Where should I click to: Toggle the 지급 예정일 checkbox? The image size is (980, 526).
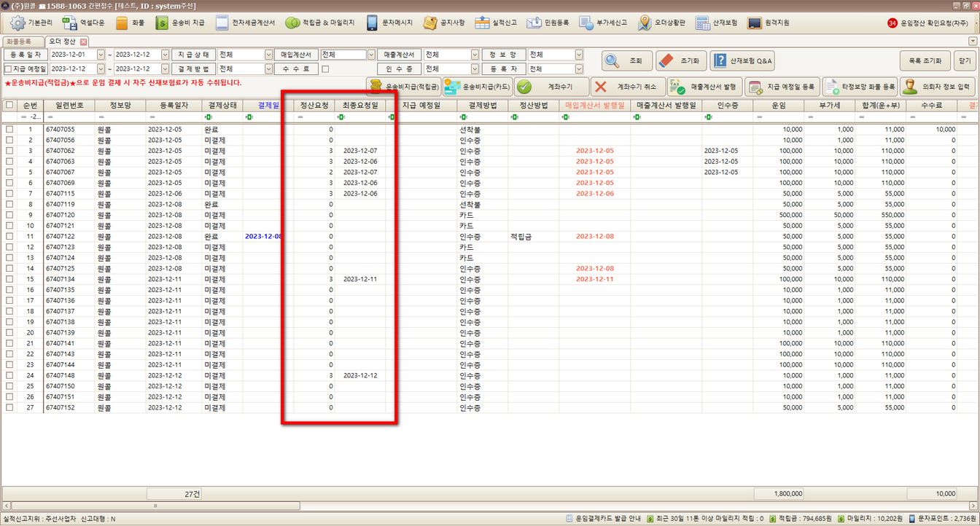coord(8,69)
